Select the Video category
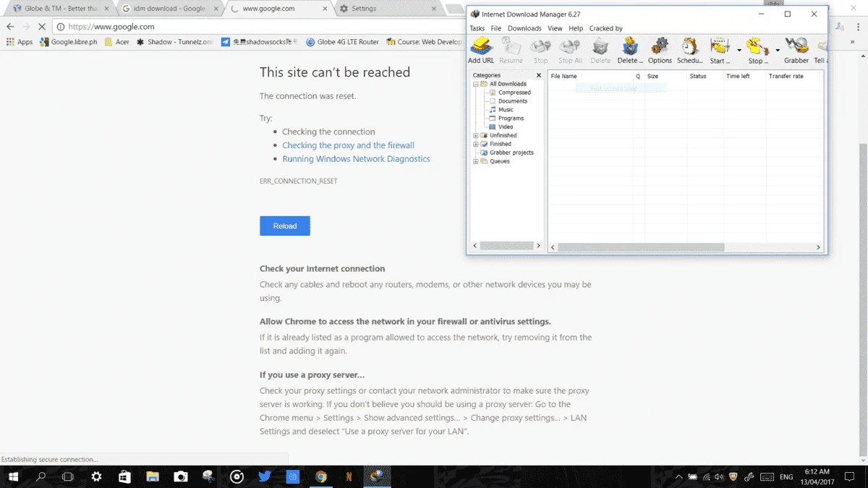This screenshot has height=488, width=868. 506,127
